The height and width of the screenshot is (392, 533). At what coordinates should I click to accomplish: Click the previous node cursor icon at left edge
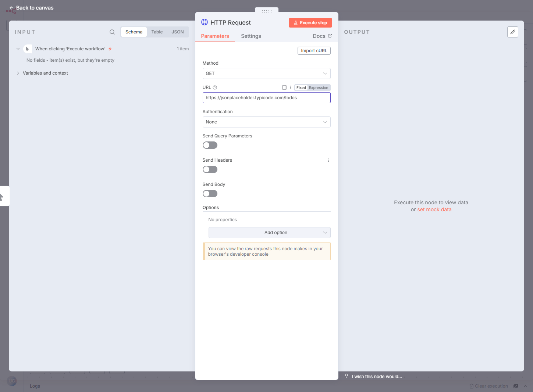tap(1, 197)
